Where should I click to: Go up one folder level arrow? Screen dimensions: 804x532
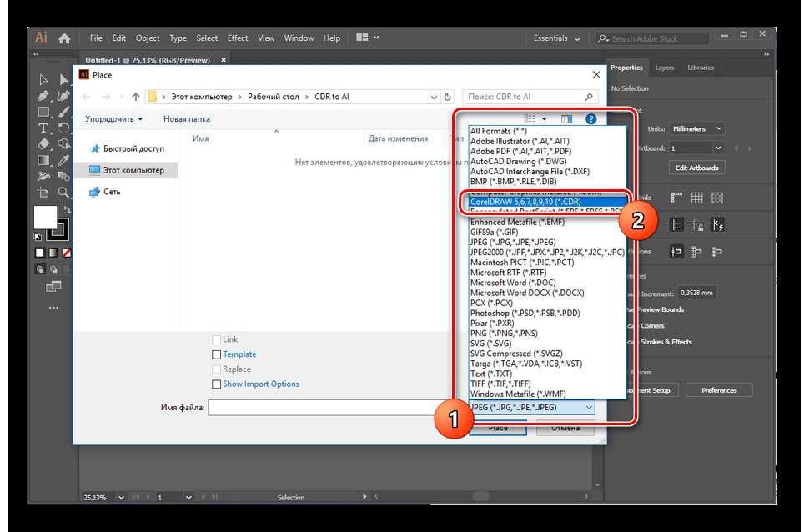pos(135,97)
